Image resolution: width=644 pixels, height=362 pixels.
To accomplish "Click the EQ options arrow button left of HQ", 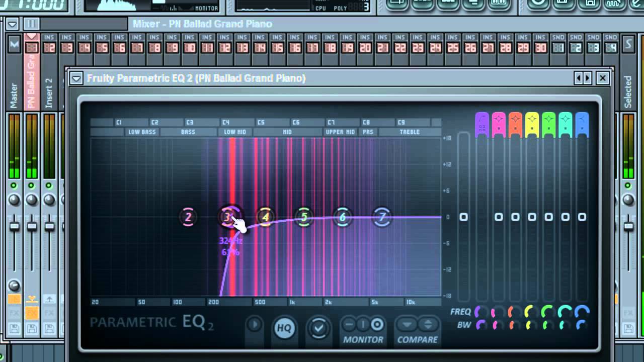I will tap(255, 324).
